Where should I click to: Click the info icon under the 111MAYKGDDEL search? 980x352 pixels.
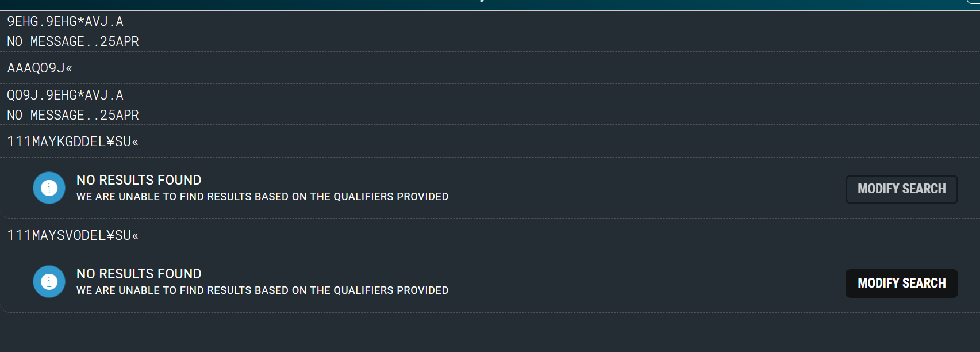point(49,188)
